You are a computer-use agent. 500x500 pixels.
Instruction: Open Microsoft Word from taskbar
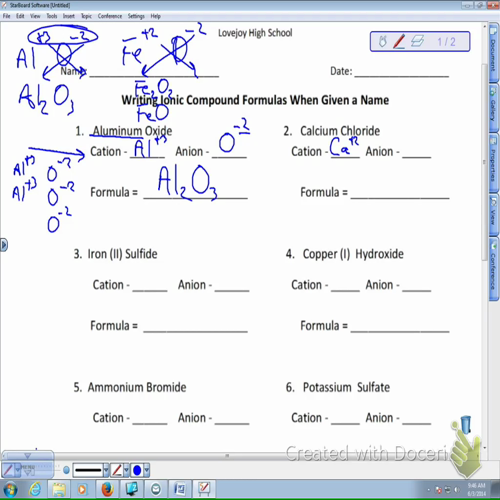point(180,490)
